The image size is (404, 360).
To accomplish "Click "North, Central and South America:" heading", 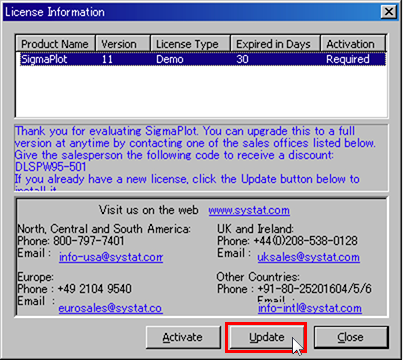I will click(104, 229).
